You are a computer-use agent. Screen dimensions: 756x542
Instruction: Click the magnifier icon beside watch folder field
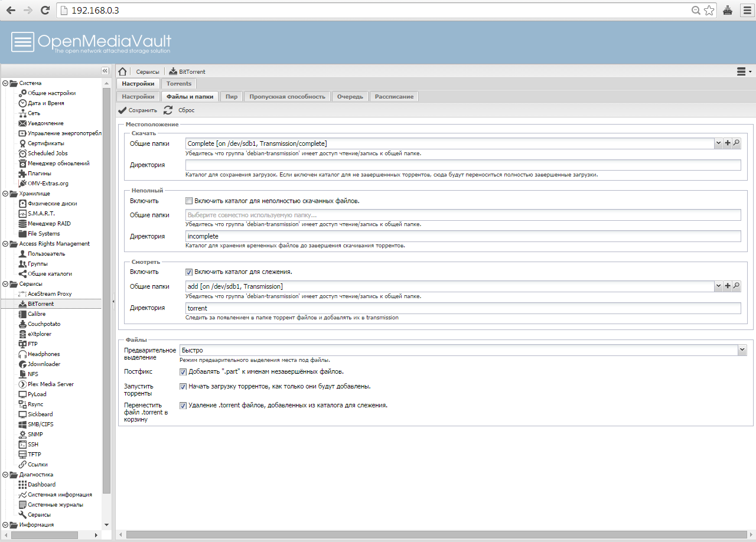point(736,286)
